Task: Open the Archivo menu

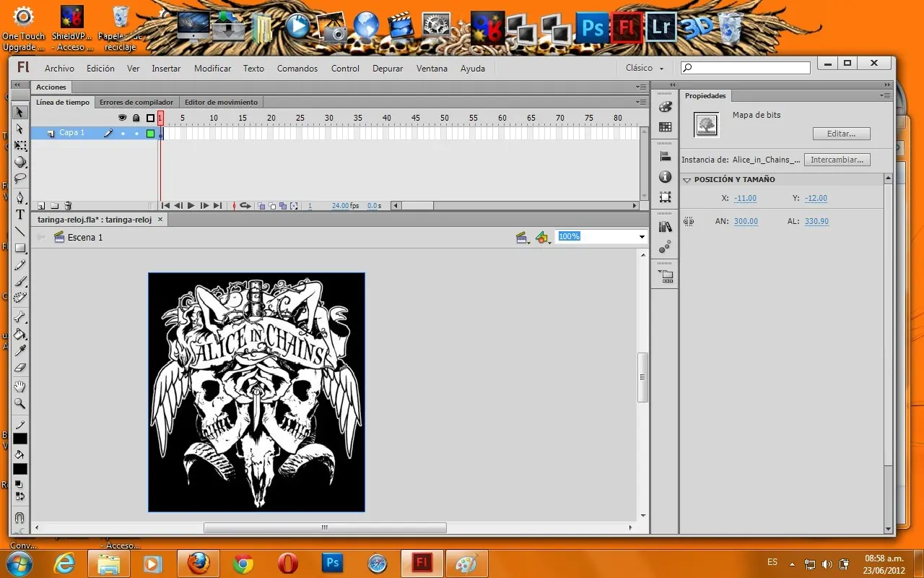Action: 59,69
